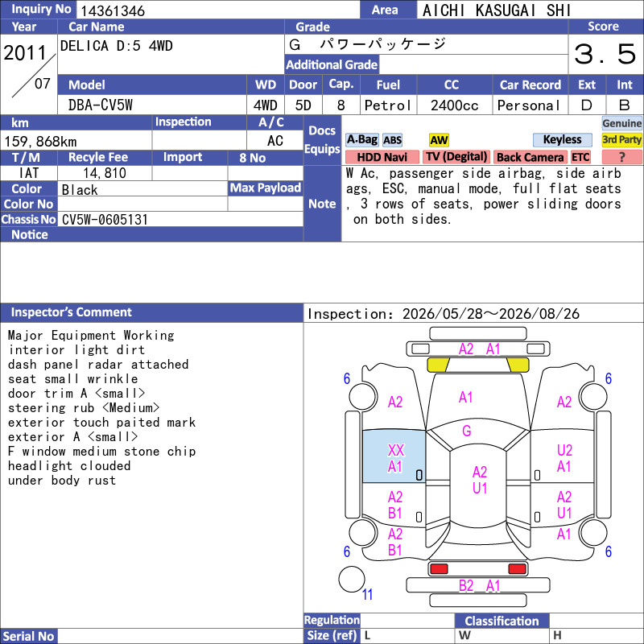644x644 pixels.
Task: Click the G mark on the windshield
Action: point(467,431)
